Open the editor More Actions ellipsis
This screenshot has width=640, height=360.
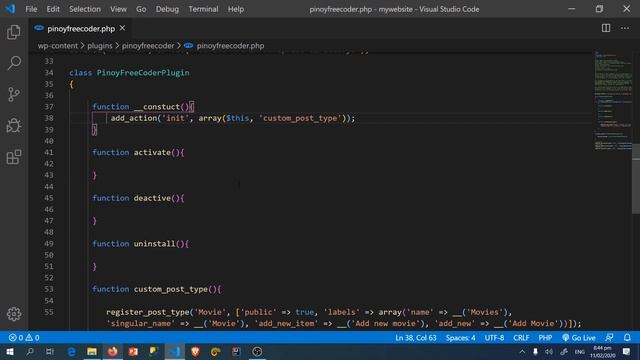click(625, 28)
